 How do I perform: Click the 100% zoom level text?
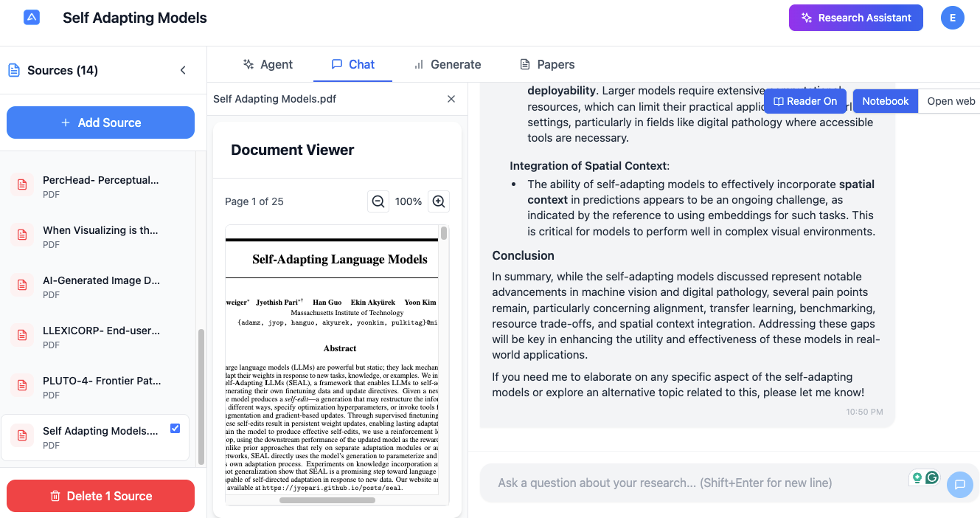409,201
